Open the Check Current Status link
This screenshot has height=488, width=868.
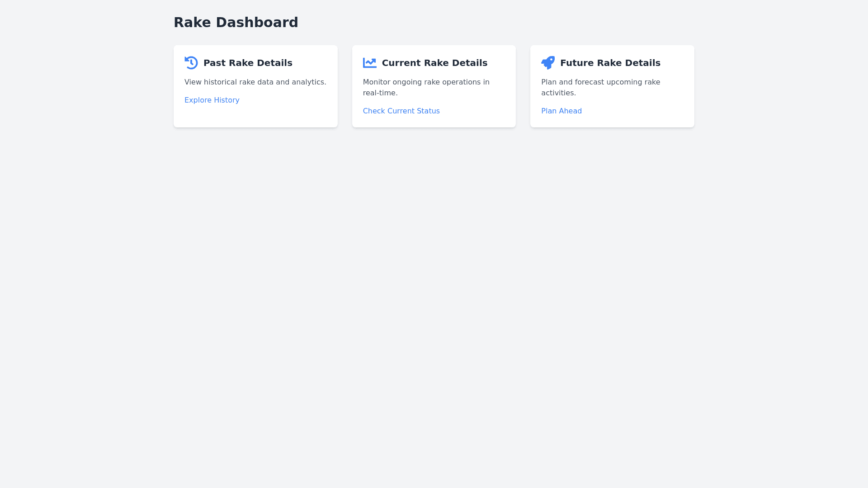tap(401, 111)
